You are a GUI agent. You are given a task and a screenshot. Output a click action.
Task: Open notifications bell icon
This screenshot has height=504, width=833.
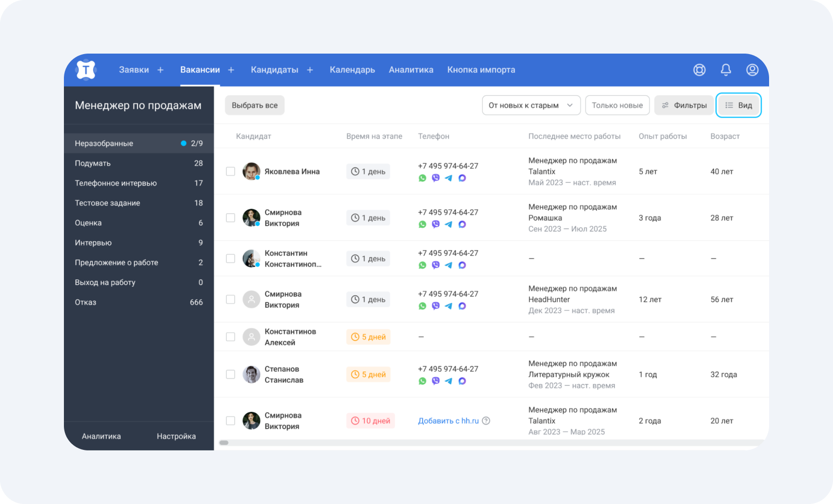726,70
